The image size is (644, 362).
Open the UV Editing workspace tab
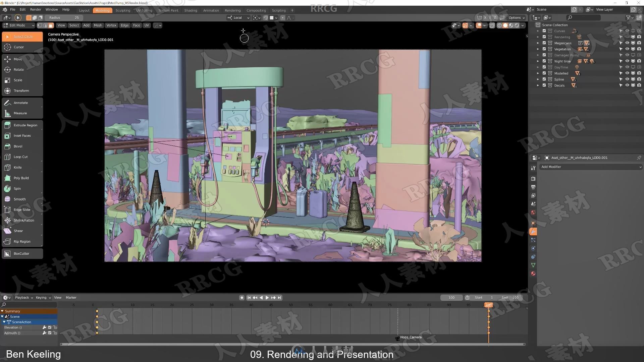point(144,10)
